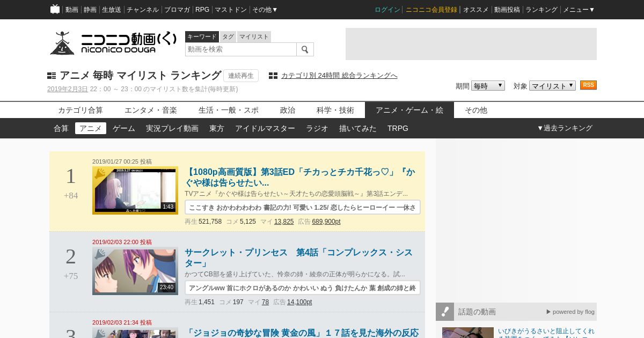
Task: Click the pen icon in 話題の動画 header
Action: pyautogui.click(x=445, y=312)
